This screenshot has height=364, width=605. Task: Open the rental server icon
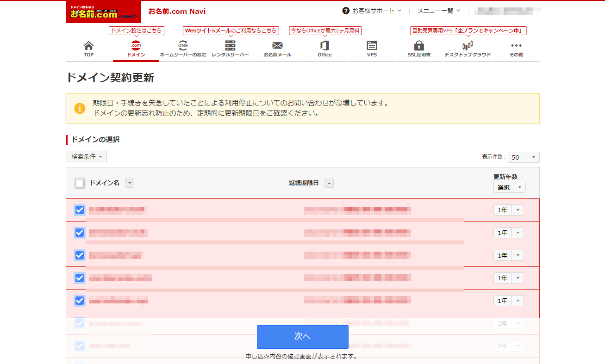[x=230, y=46]
